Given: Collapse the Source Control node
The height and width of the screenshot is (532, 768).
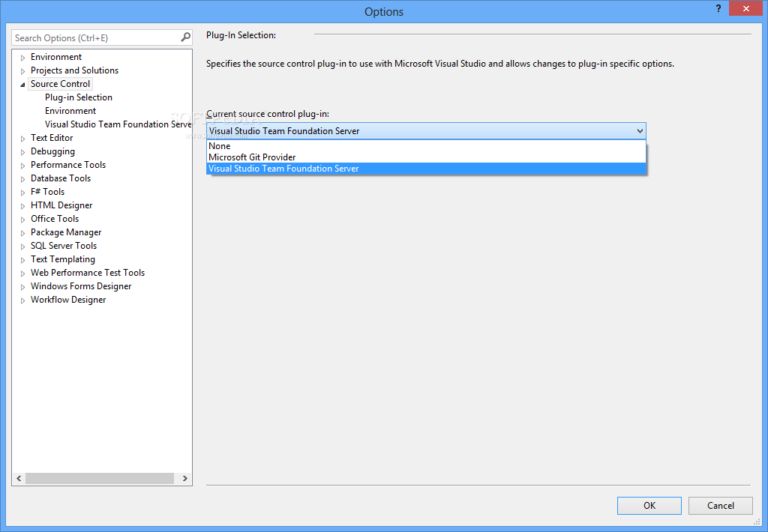Looking at the screenshot, I should pos(22,85).
